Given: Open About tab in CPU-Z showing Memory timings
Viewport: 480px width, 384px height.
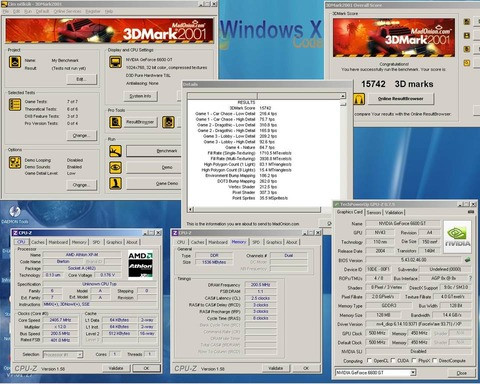Looking at the screenshot, I should tap(292, 242).
